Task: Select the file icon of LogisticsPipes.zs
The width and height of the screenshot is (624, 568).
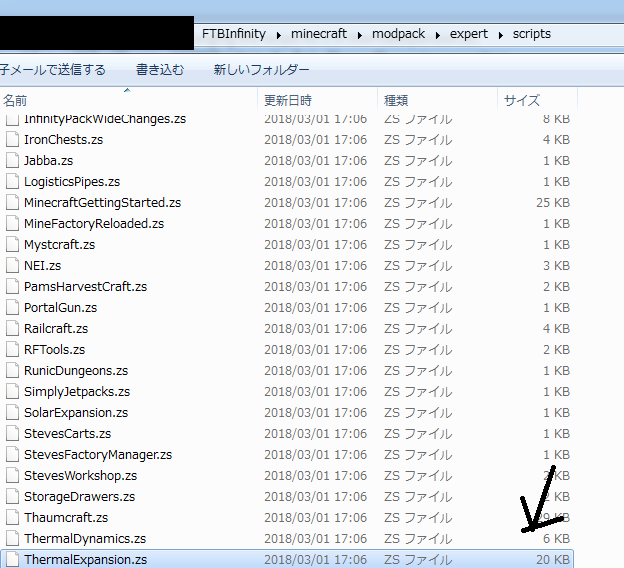Action: click(x=12, y=182)
